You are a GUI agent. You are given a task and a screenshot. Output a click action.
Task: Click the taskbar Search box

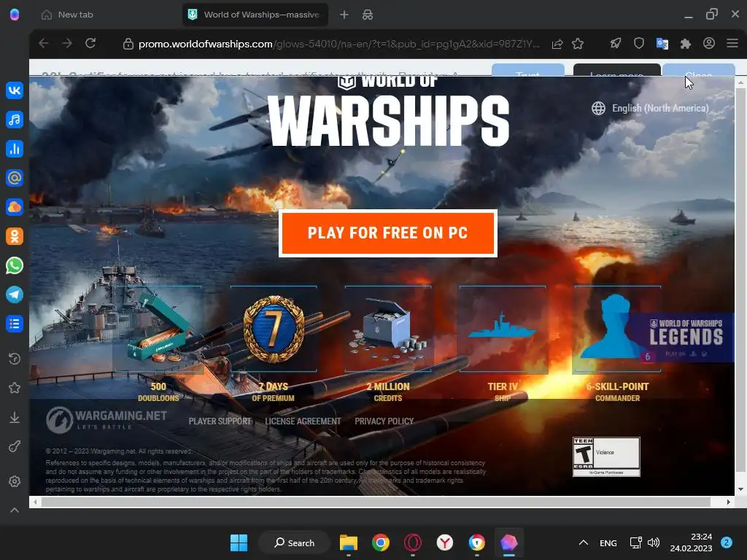coord(294,542)
